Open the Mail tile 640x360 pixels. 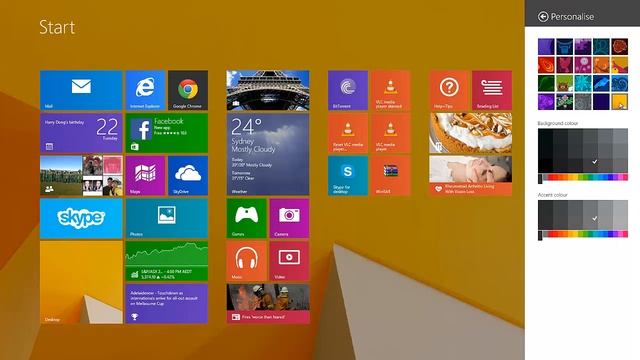81,90
